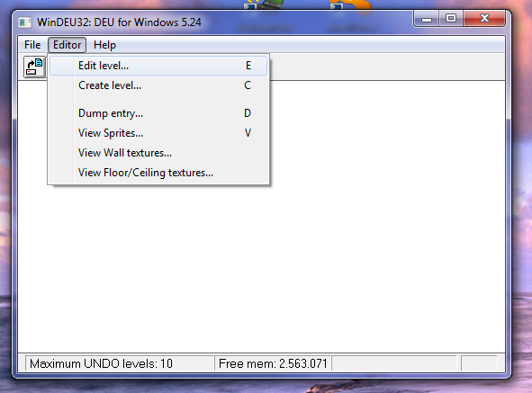The width and height of the screenshot is (532, 393).
Task: Close the Editor menu from the menu bar
Action: (x=67, y=45)
